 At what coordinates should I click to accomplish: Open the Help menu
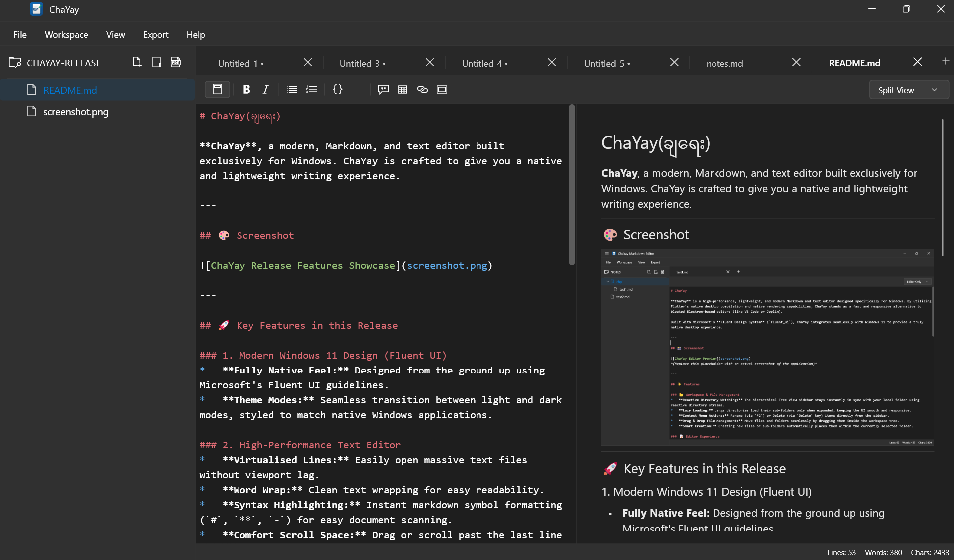tap(196, 34)
